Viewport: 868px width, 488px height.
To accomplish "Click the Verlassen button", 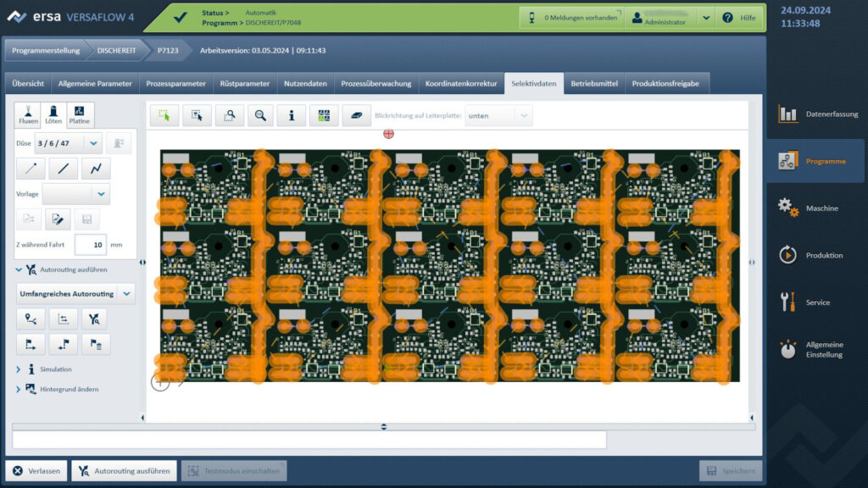I will pos(36,471).
